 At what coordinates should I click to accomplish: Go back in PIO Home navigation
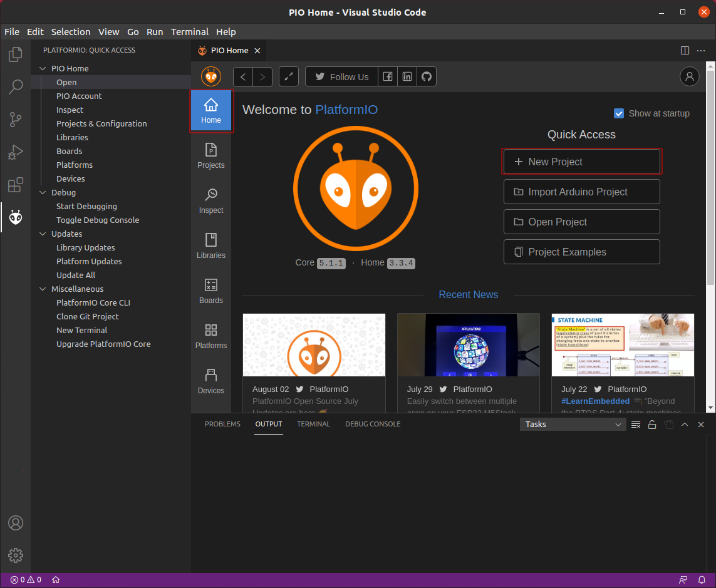point(243,76)
